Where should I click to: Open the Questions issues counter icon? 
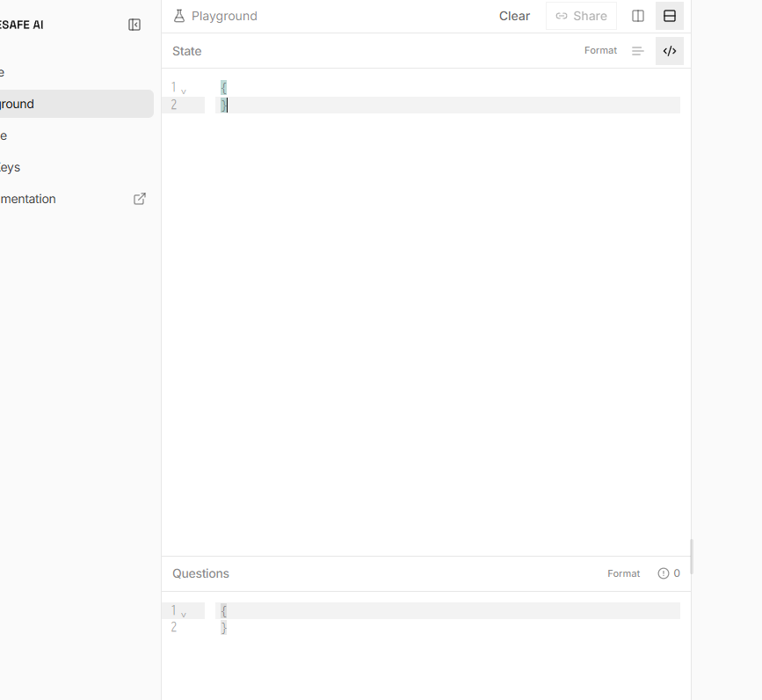tap(664, 573)
